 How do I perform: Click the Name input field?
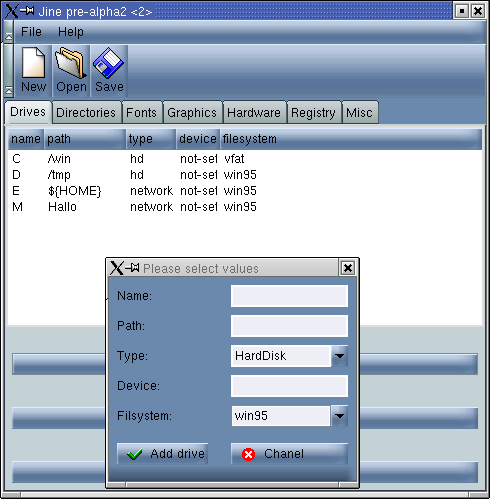289,296
